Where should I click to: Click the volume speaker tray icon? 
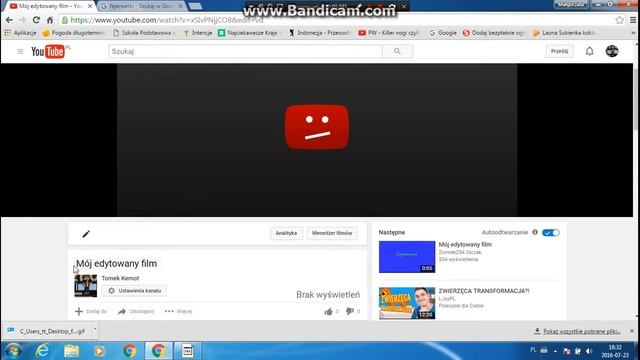click(x=589, y=351)
